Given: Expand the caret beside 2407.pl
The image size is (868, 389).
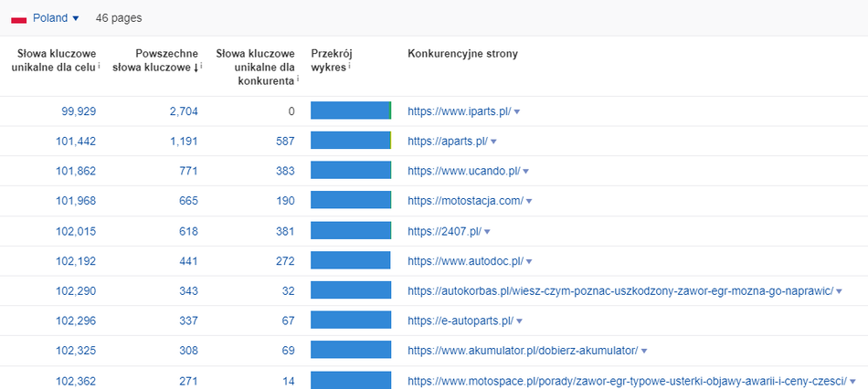Looking at the screenshot, I should [488, 232].
